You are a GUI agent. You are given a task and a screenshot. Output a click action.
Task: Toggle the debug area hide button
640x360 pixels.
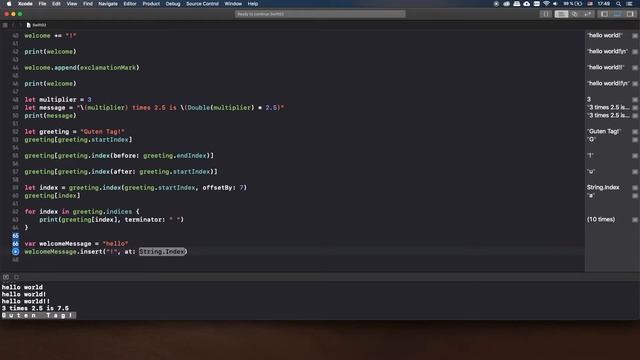coord(6,277)
